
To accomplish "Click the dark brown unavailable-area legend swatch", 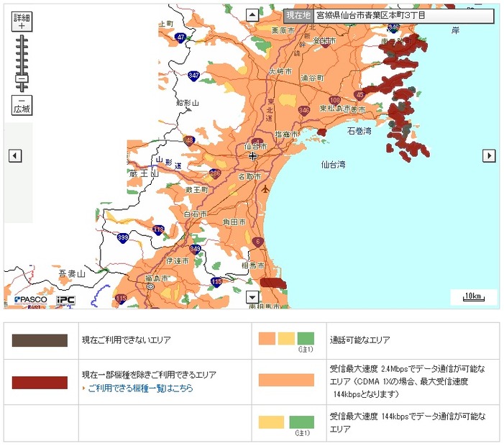I will 40,340.
